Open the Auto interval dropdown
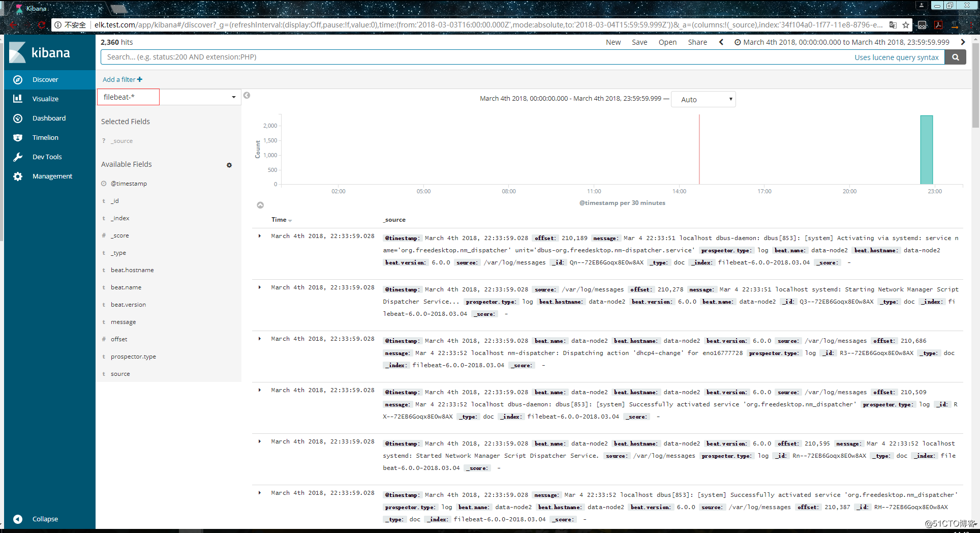Viewport: 980px width, 533px height. (x=703, y=99)
